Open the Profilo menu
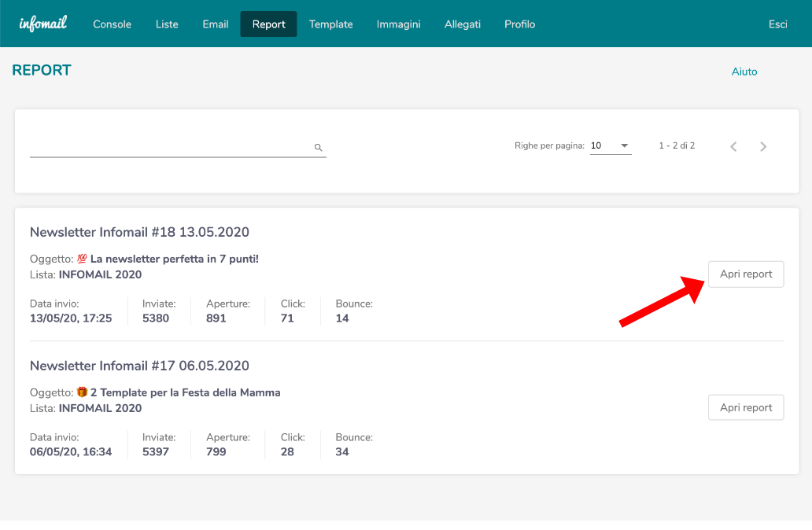 [x=520, y=24]
